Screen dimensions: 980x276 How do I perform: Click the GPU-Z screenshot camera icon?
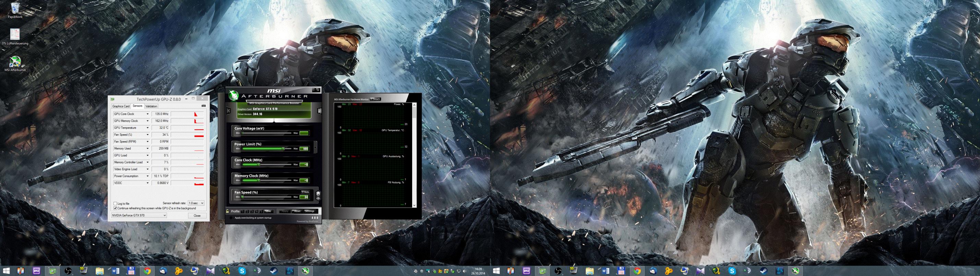coord(204,106)
